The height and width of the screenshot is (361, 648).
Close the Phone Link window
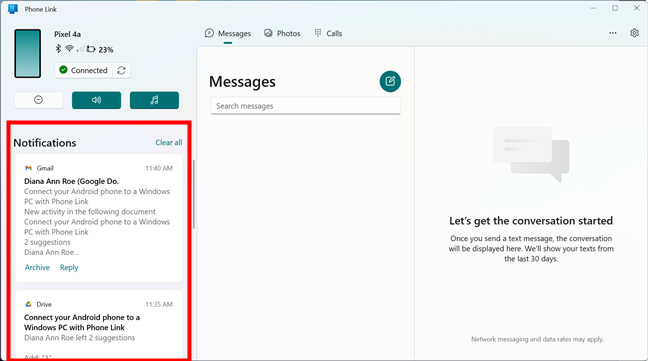(x=636, y=8)
